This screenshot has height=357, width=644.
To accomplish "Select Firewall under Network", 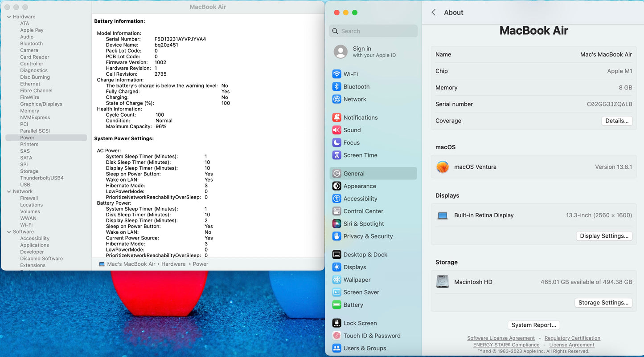I will tap(29, 198).
